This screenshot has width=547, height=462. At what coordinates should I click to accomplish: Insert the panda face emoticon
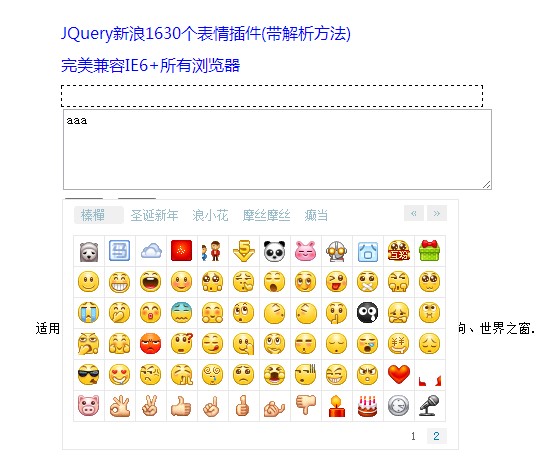[x=275, y=251]
